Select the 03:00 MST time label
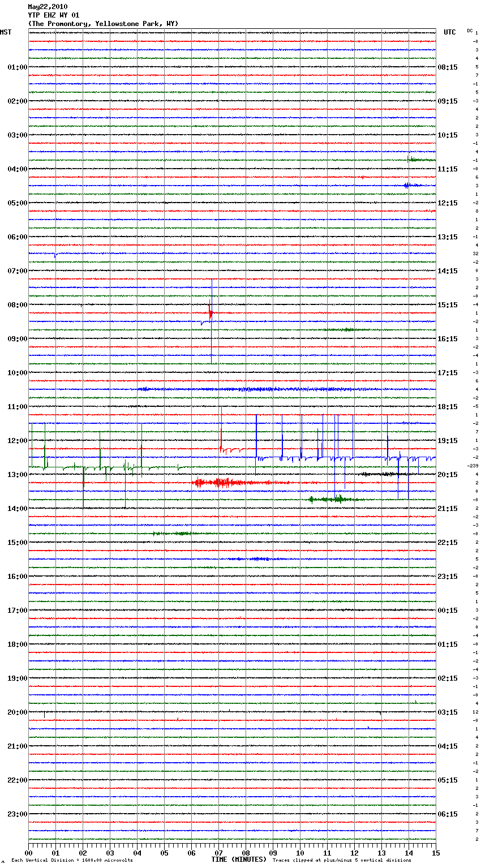 [x=17, y=135]
